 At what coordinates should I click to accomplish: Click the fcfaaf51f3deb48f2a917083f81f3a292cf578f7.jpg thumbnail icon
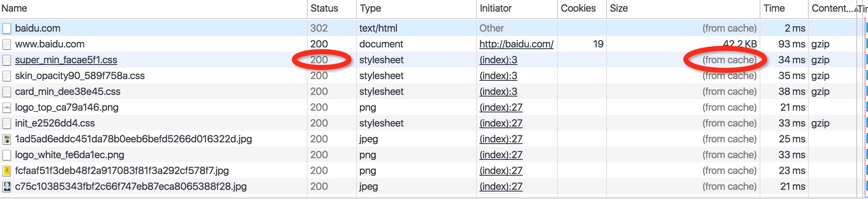pos(7,171)
